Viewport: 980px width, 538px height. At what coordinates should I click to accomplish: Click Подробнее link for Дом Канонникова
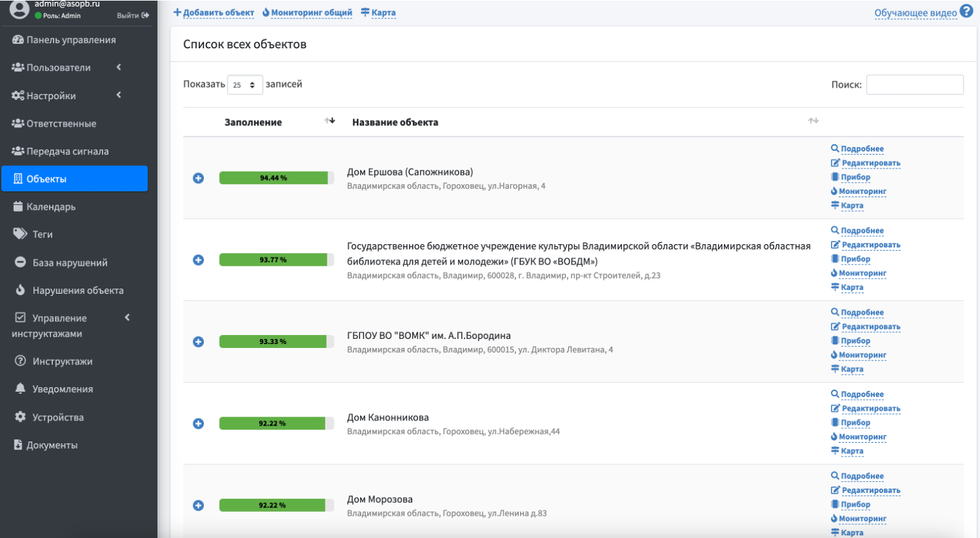click(862, 394)
